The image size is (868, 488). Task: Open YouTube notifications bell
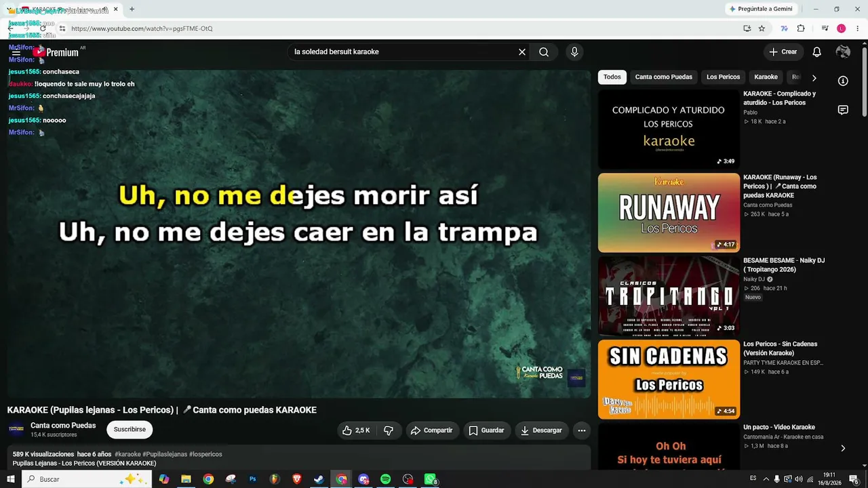click(817, 52)
